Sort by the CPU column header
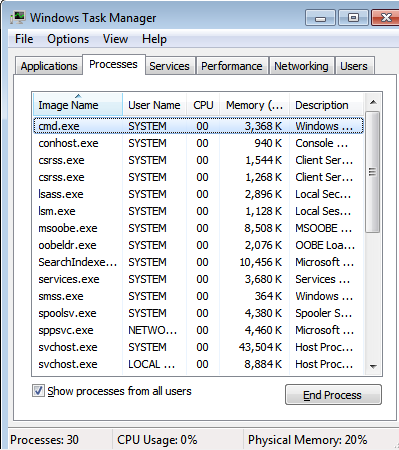The width and height of the screenshot is (399, 450). coord(203,105)
